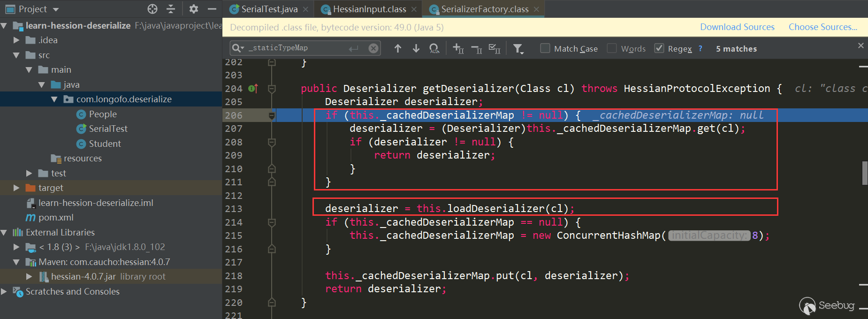Viewport: 868px width, 319px height.
Task: Click the new line icon in search field
Action: [353, 48]
